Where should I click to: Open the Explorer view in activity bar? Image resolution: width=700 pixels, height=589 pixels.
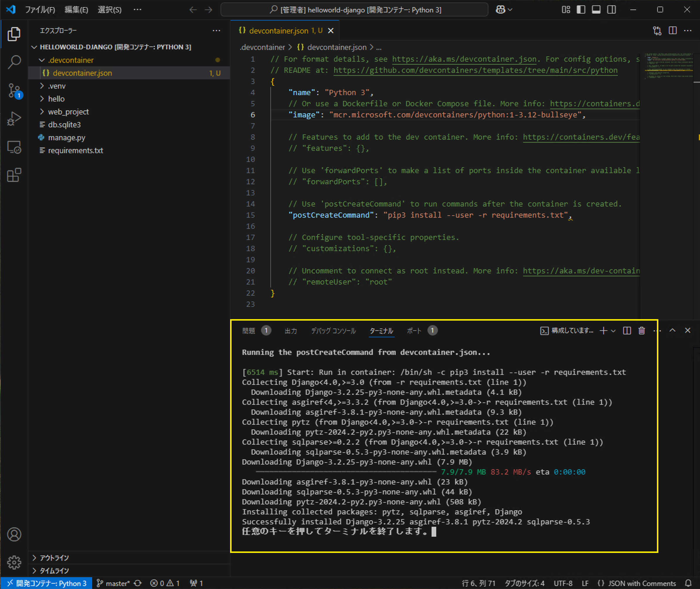14,34
